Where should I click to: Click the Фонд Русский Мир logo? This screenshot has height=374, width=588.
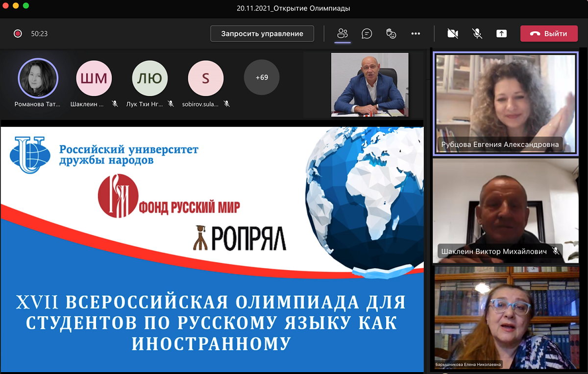click(x=169, y=197)
